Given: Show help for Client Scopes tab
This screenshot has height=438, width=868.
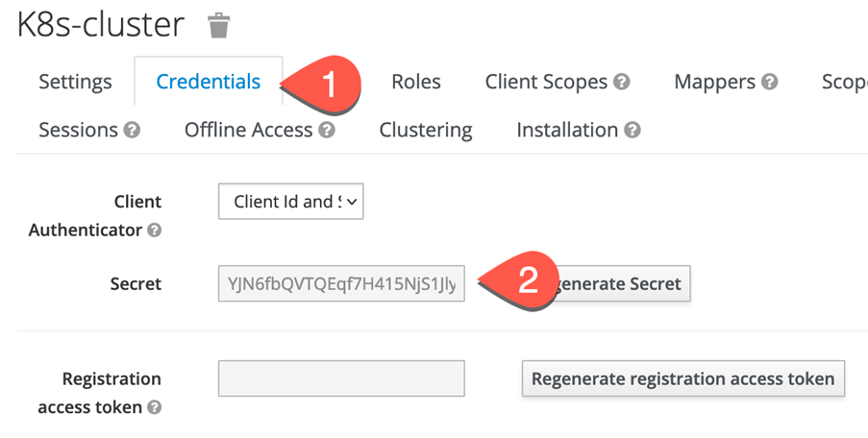Looking at the screenshot, I should pyautogui.click(x=622, y=82).
